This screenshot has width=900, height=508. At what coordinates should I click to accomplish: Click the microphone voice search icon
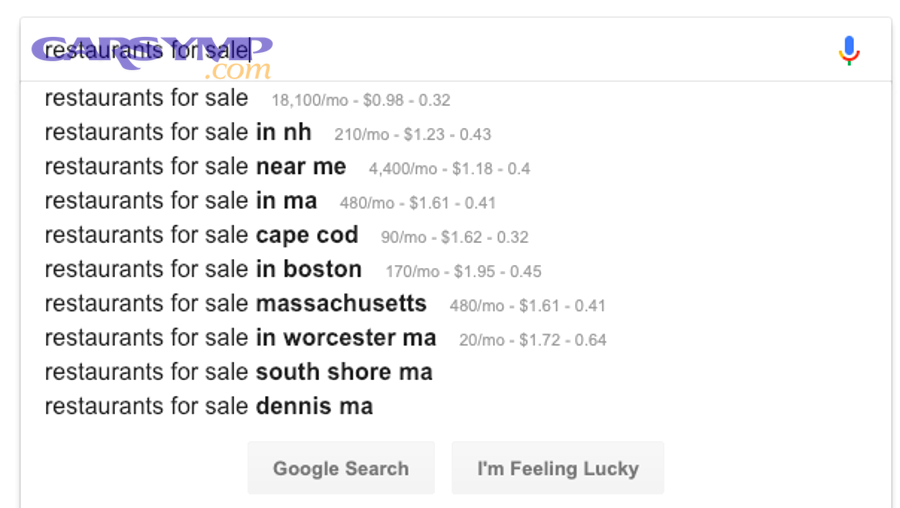[849, 50]
